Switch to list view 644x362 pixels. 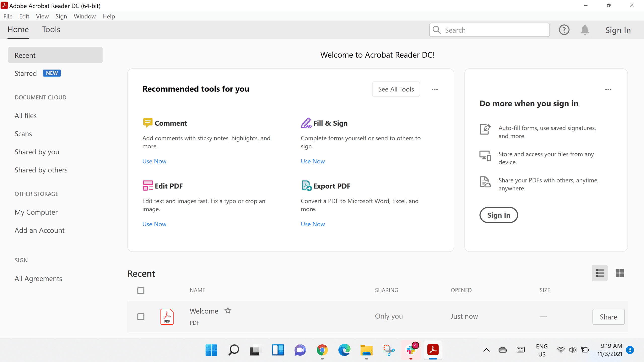[x=599, y=273]
